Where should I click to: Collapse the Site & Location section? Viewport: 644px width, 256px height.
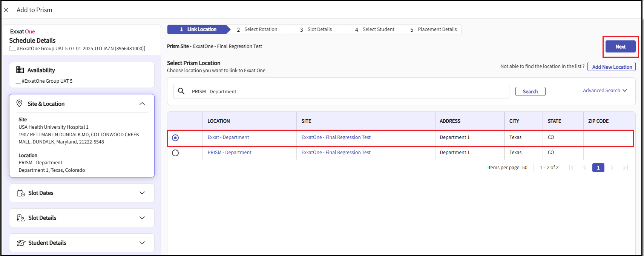(x=142, y=104)
